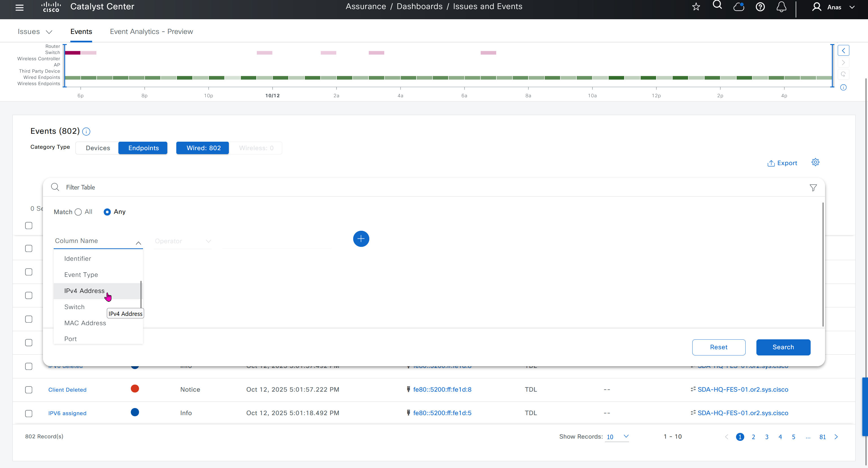The width and height of the screenshot is (868, 468).
Task: Open table settings gear icon
Action: [x=815, y=163]
